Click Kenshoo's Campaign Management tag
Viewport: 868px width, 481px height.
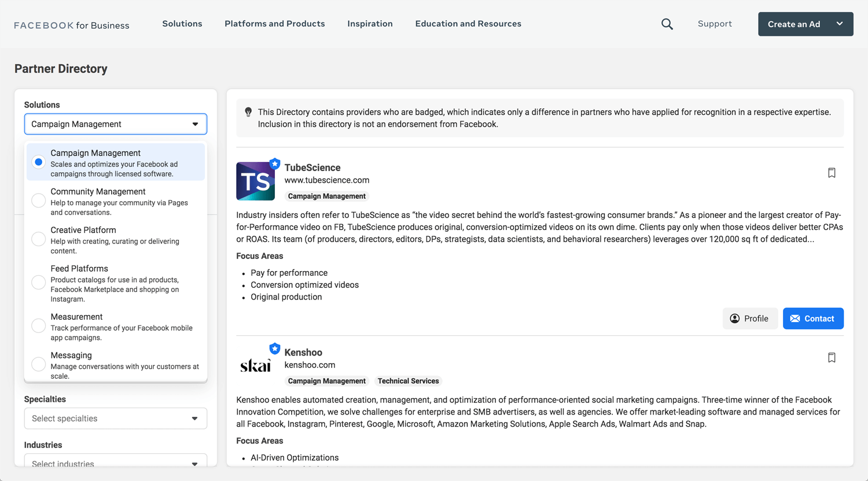pos(327,381)
